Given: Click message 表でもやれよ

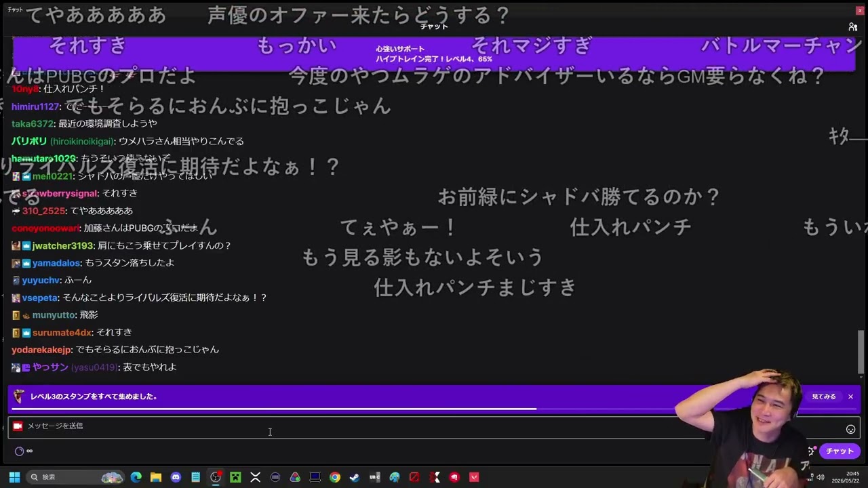Looking at the screenshot, I should pos(150,367).
